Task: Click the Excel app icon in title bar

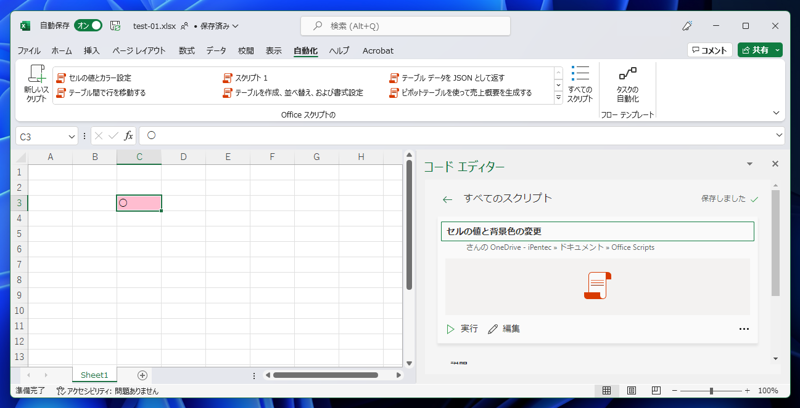Action: [x=25, y=26]
